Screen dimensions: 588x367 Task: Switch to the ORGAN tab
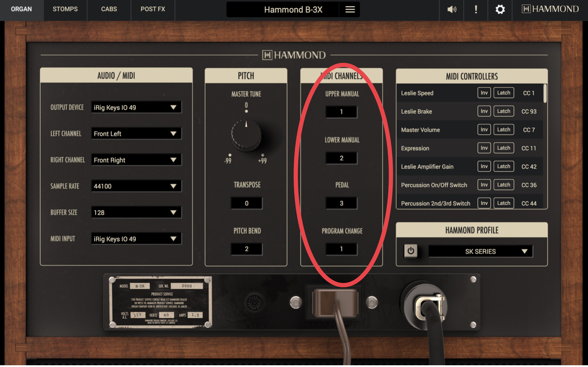click(x=22, y=9)
